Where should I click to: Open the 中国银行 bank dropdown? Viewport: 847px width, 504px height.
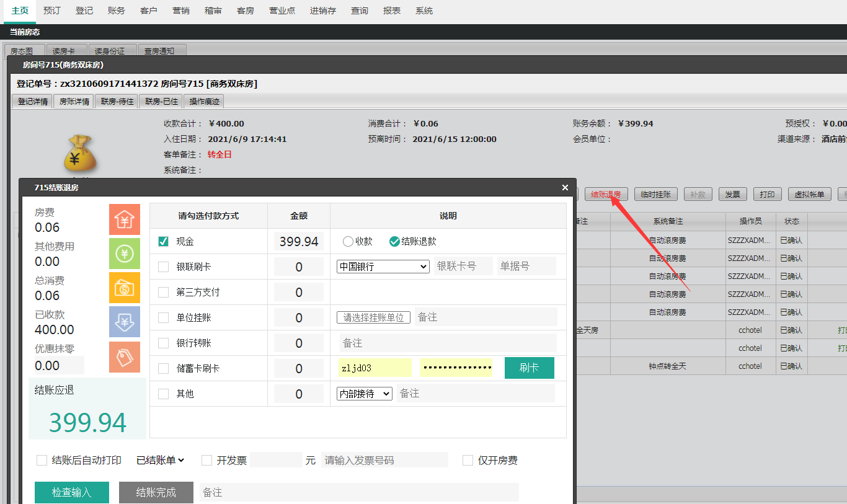[383, 267]
